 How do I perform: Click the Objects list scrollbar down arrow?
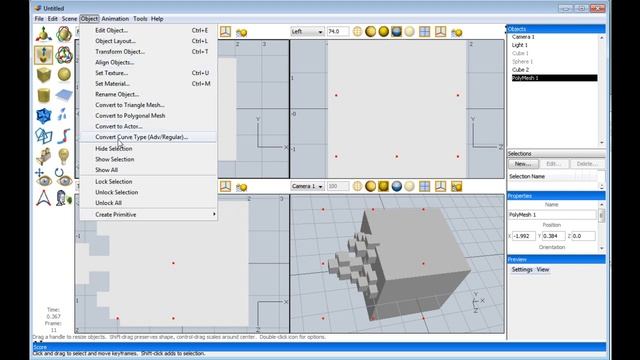(602, 142)
